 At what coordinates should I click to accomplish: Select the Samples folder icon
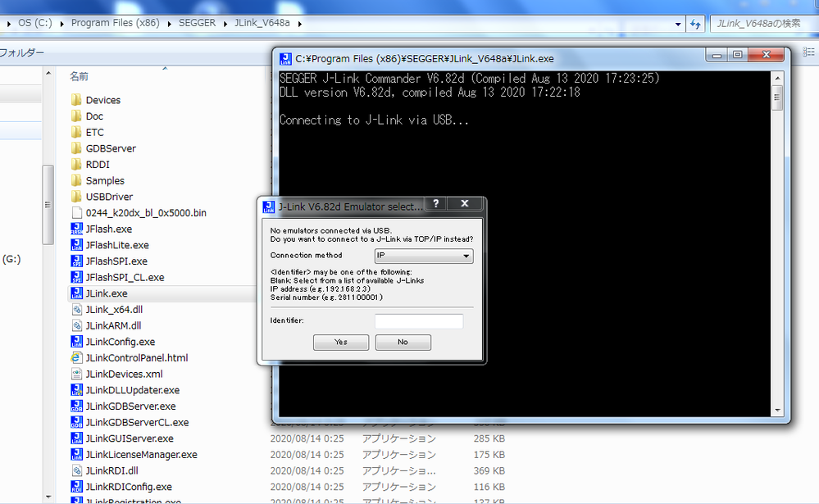(x=76, y=181)
